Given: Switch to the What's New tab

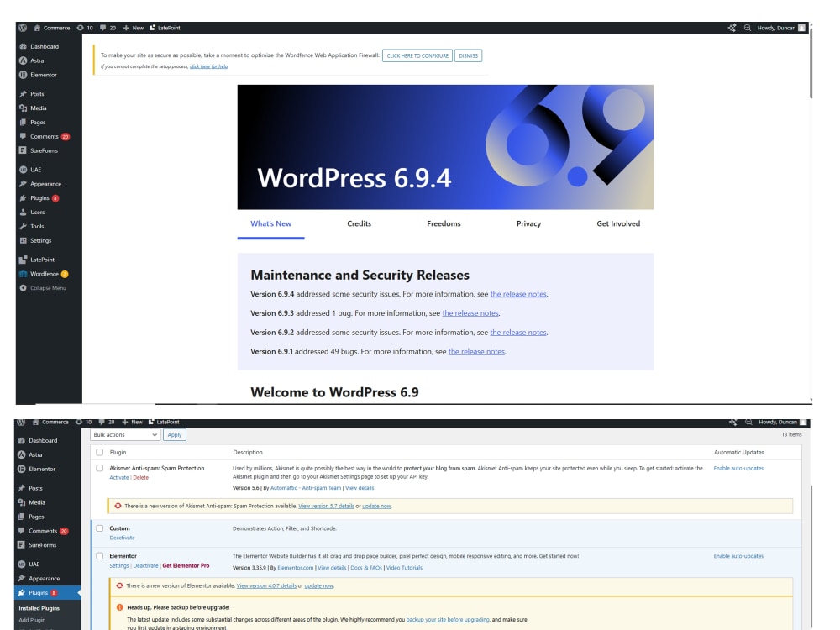Looking at the screenshot, I should click(x=271, y=224).
